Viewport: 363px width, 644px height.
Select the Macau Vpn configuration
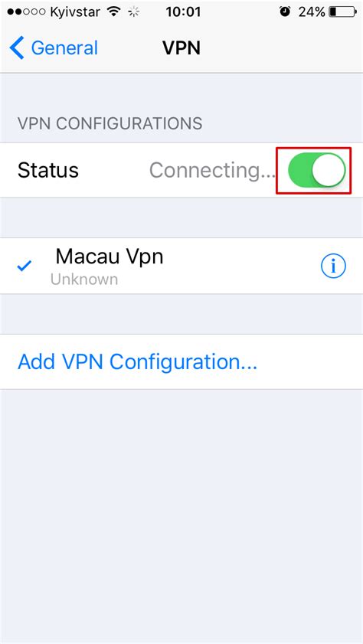pyautogui.click(x=181, y=266)
